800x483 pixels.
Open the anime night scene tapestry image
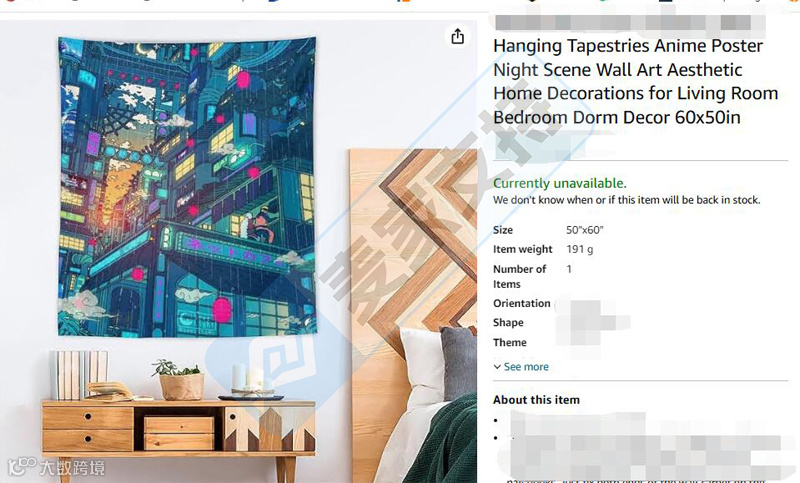pyautogui.click(x=187, y=187)
